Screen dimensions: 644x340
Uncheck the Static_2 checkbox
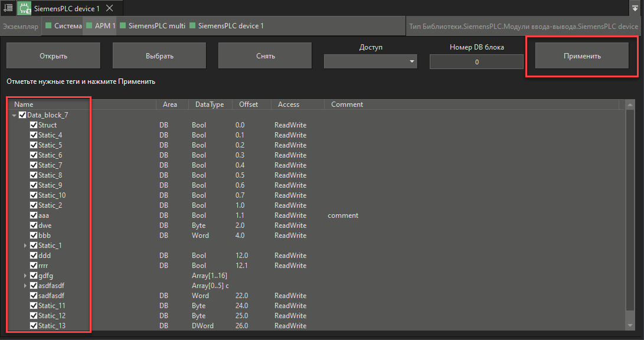coord(34,205)
